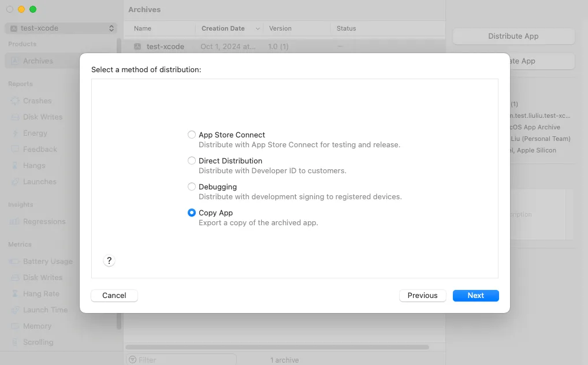This screenshot has height=365, width=588.
Task: Select the Disk Writes report
Action: 43,117
